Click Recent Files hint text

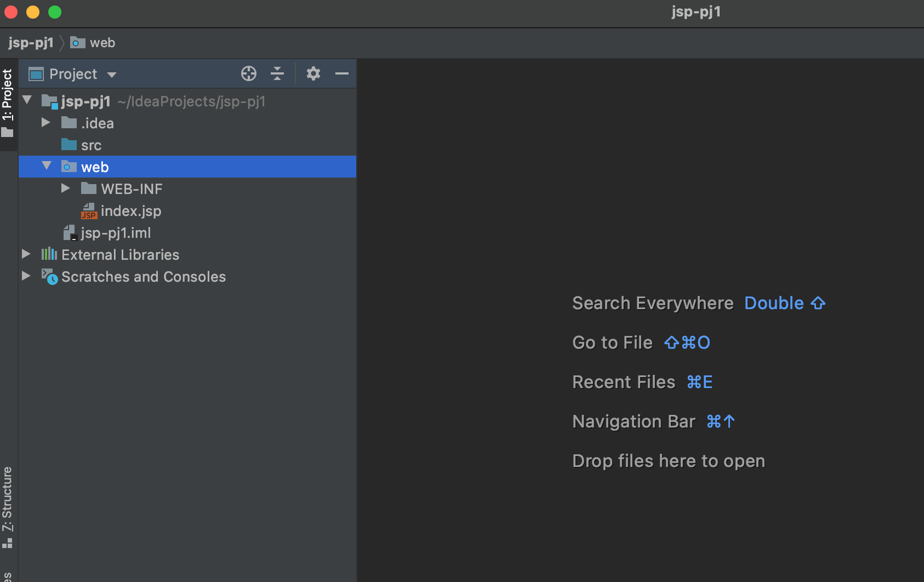624,382
